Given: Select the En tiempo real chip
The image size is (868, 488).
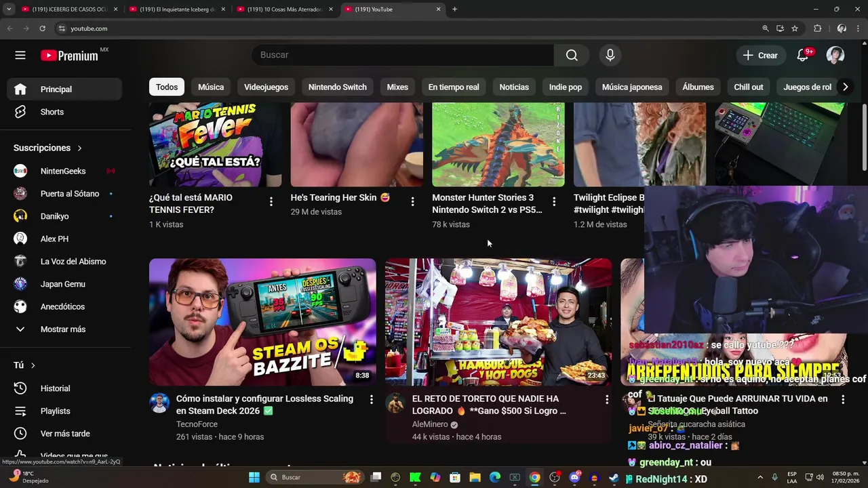Looking at the screenshot, I should point(454,87).
